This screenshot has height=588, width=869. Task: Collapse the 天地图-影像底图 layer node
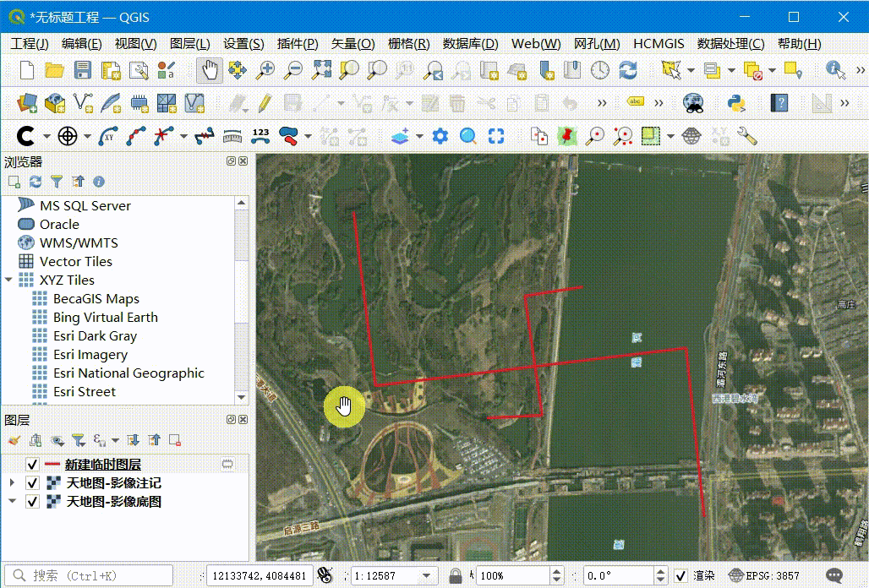click(x=12, y=501)
